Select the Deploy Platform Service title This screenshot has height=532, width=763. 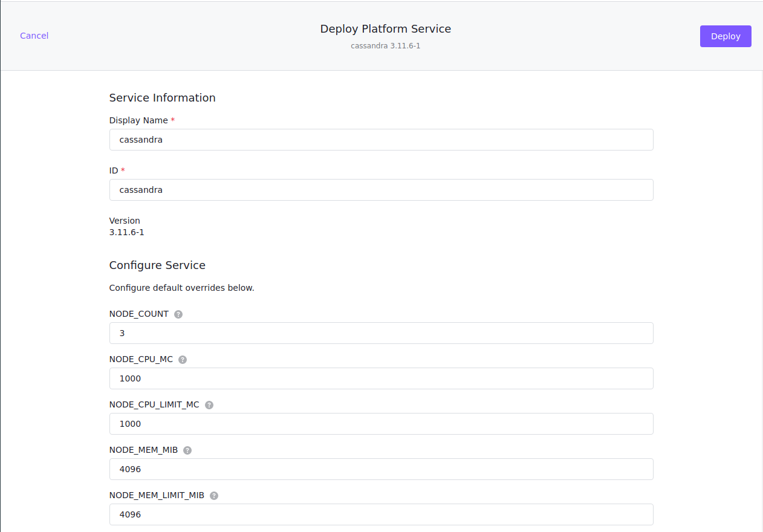click(386, 29)
